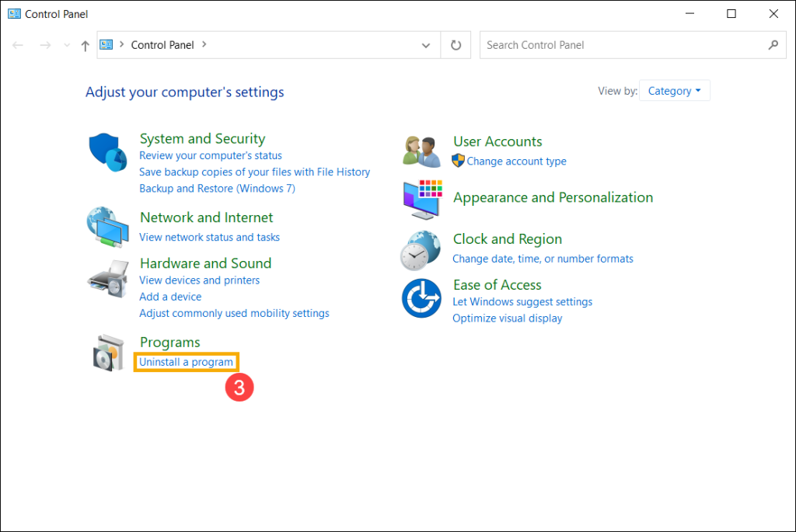Click the Control Panel breadcrumb
This screenshot has width=796, height=532.
click(x=162, y=45)
